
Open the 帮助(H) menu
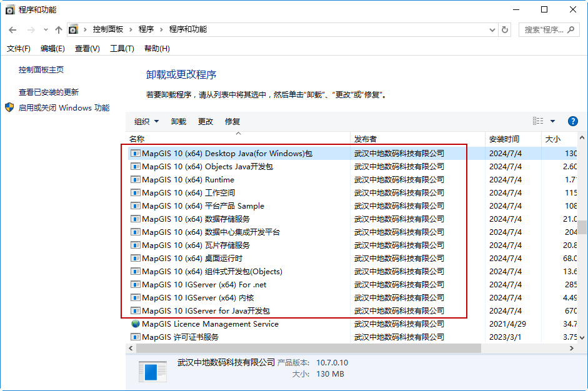(157, 48)
